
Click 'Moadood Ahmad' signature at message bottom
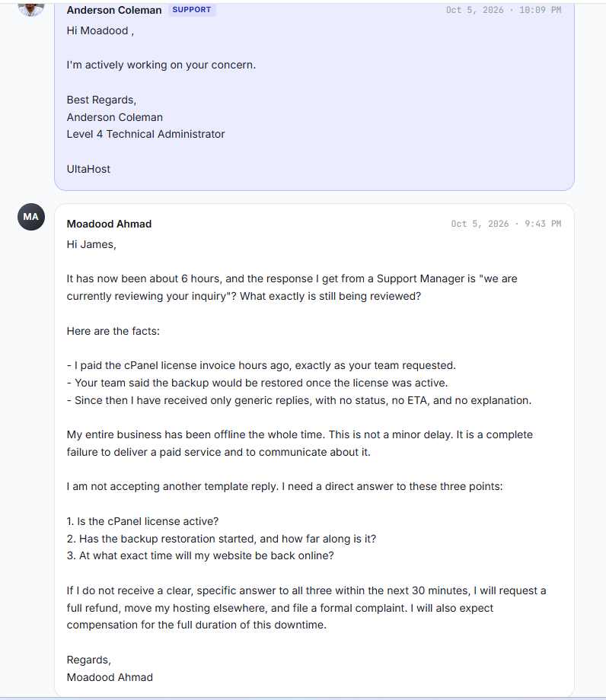[110, 678]
